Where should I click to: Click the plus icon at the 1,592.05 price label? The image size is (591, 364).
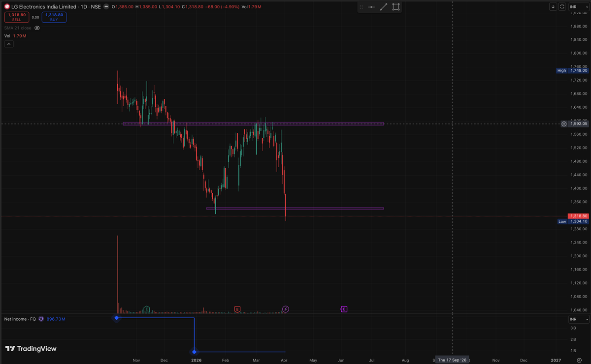(x=564, y=123)
